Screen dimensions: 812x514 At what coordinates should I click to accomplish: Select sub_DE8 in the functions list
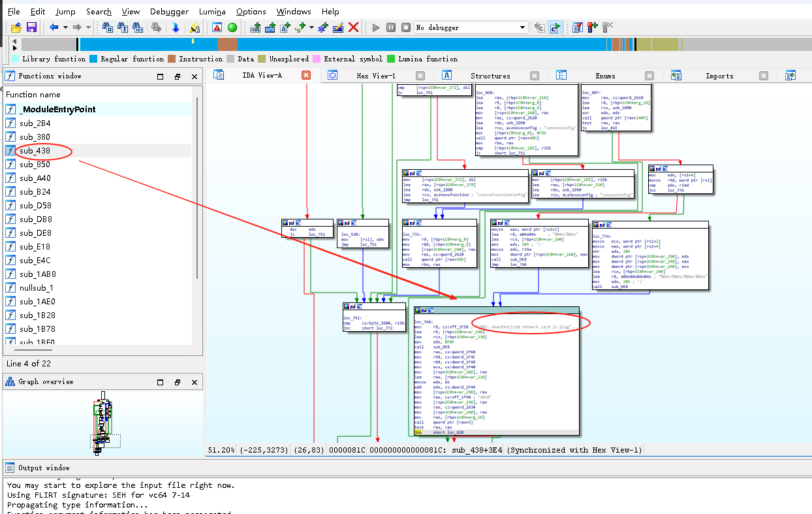(98, 233)
